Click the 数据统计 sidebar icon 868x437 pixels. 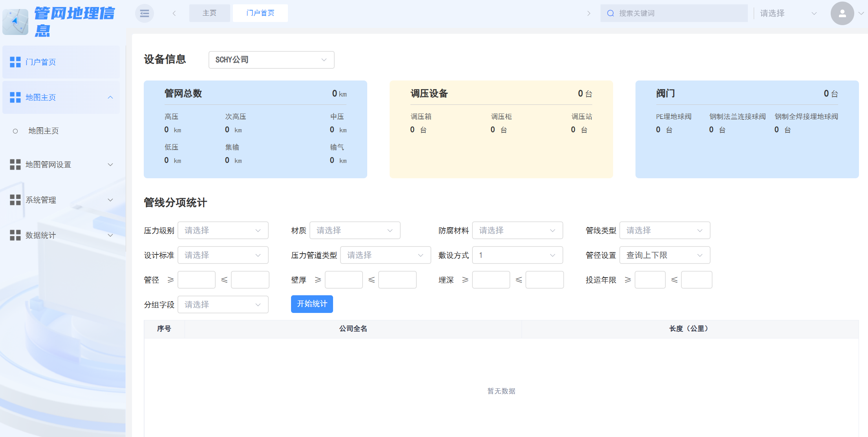15,235
